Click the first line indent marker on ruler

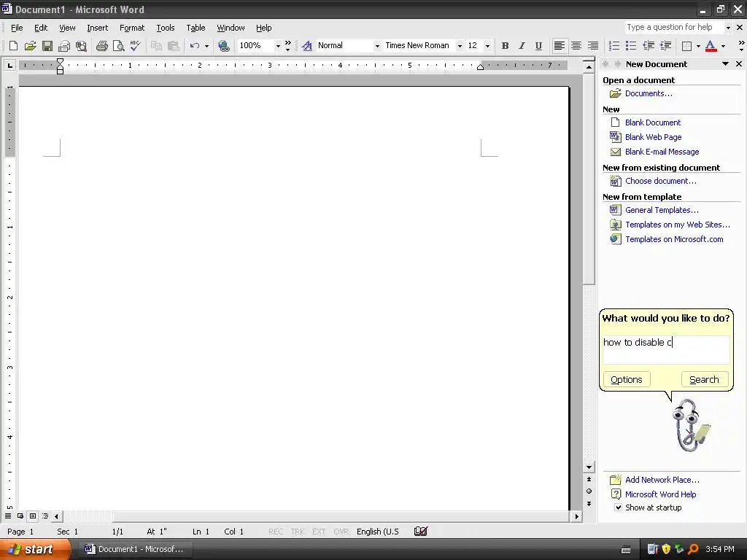pyautogui.click(x=60, y=62)
